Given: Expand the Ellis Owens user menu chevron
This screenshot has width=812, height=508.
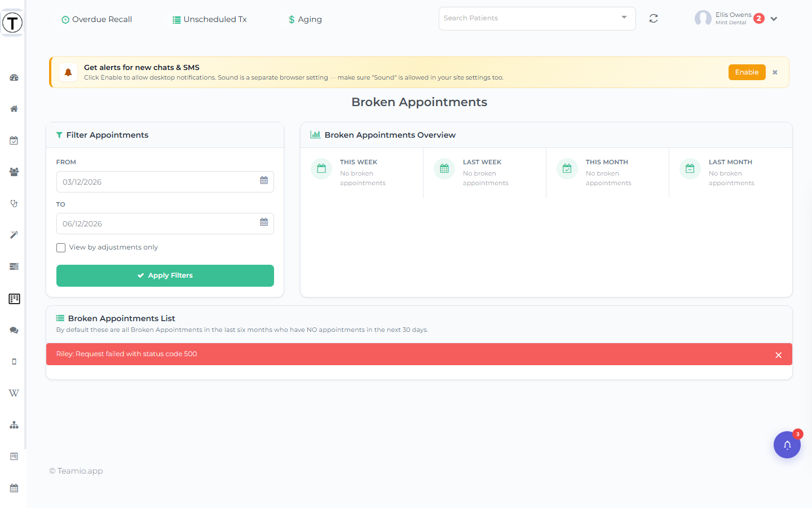Looking at the screenshot, I should pyautogui.click(x=774, y=19).
